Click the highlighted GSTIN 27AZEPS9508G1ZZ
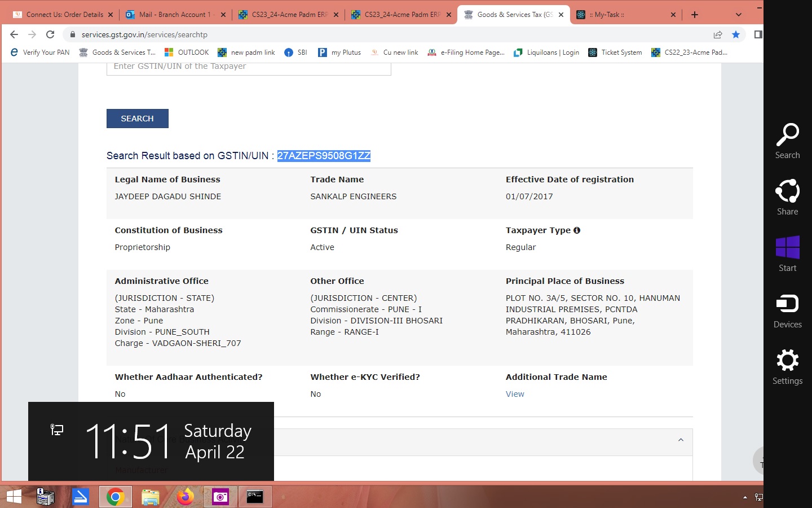812x508 pixels. (x=324, y=156)
